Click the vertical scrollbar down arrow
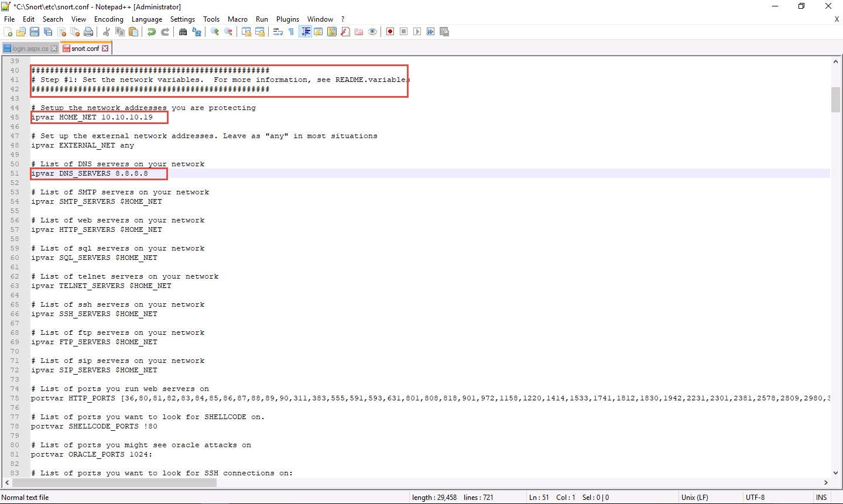This screenshot has height=504, width=843. pos(835,473)
